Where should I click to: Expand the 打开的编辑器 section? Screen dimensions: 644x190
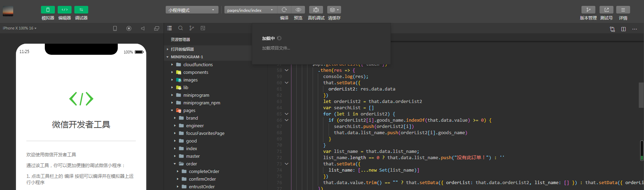point(208,49)
